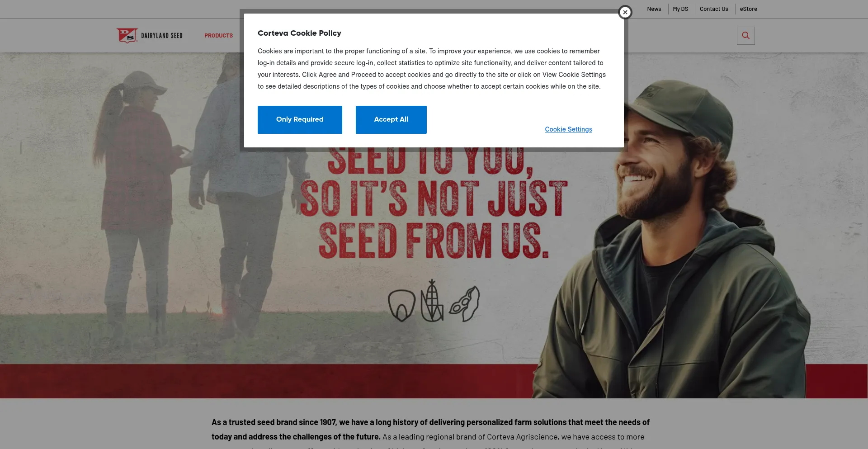Click the alfalfa seed icon

(401, 306)
